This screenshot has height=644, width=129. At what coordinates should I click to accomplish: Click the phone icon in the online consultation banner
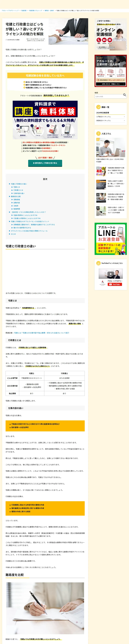[99, 40]
